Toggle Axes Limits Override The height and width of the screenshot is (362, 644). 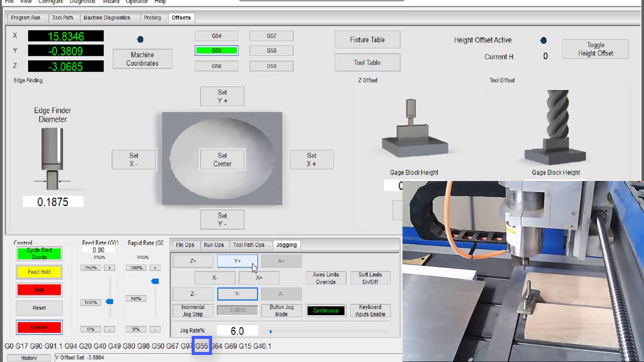point(326,278)
